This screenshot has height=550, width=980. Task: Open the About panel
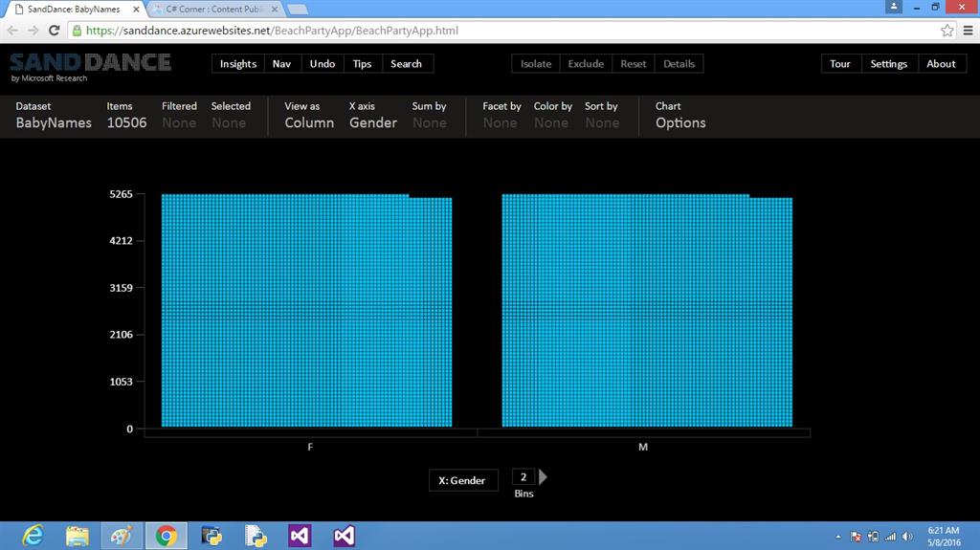(942, 64)
